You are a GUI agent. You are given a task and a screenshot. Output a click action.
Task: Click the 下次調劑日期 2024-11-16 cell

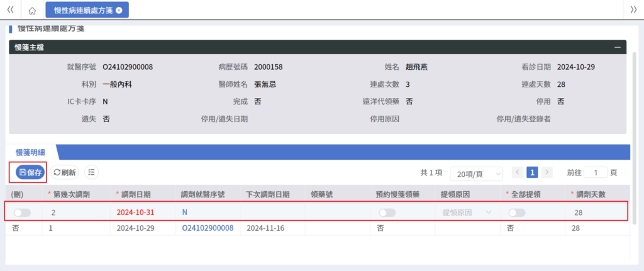[265, 228]
